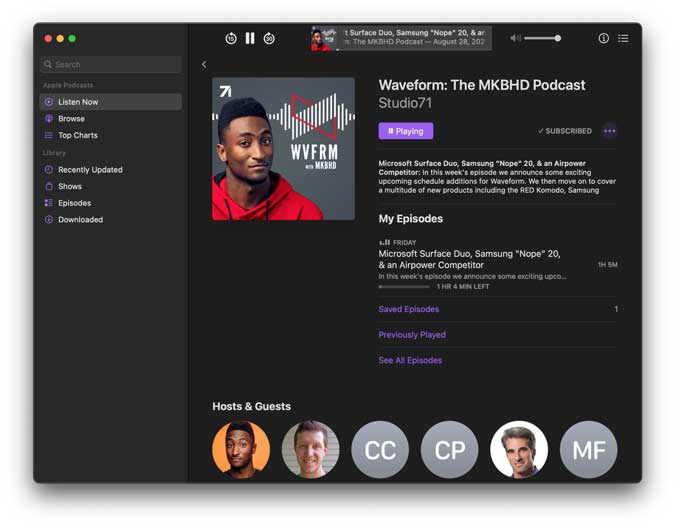675x527 pixels.
Task: Open Saved Episodes link
Action: 409,309
